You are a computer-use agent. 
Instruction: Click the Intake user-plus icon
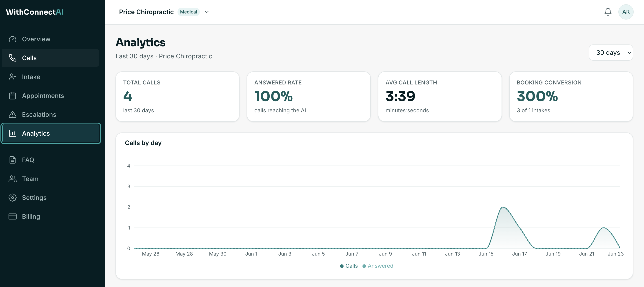click(13, 77)
